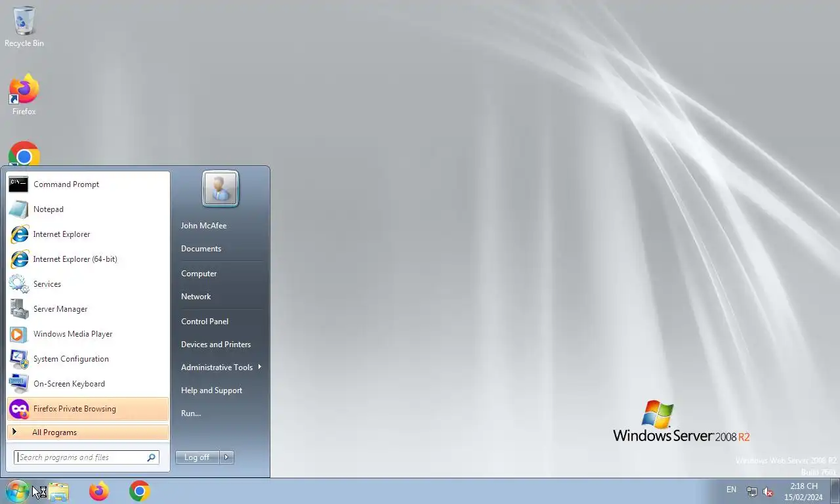Screen dimensions: 840x504
Task: Open the Firefox desktop shortcut
Action: pos(24,96)
